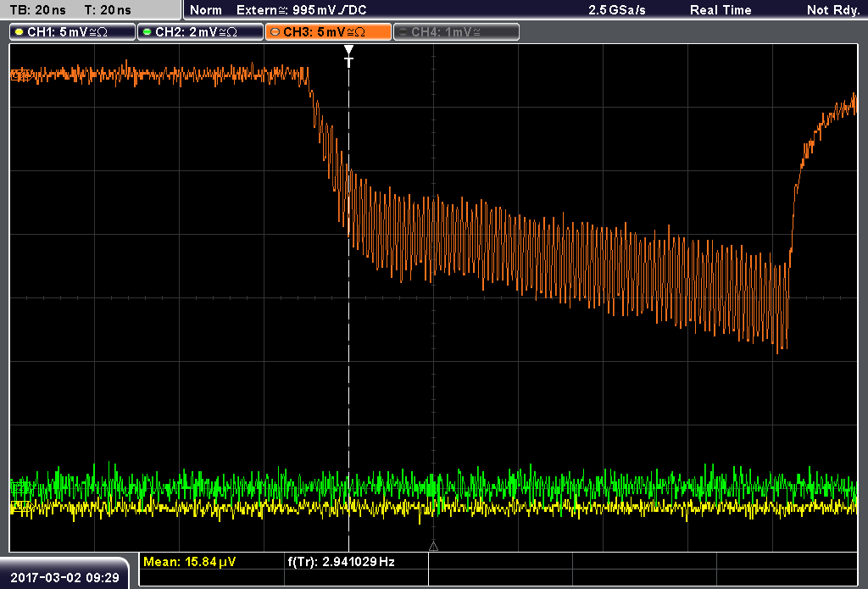Click the 2017-03-02 09:29 date stamp
This screenshot has width=868, height=589.
pos(64,577)
